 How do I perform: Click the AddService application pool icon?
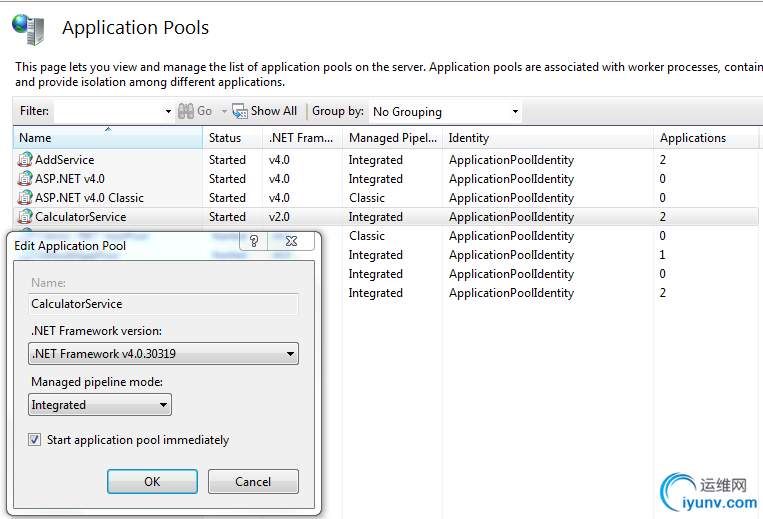(25, 160)
